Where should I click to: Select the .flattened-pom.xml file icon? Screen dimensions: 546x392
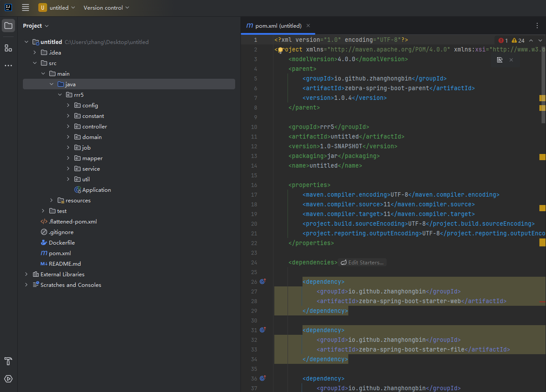pyautogui.click(x=44, y=222)
